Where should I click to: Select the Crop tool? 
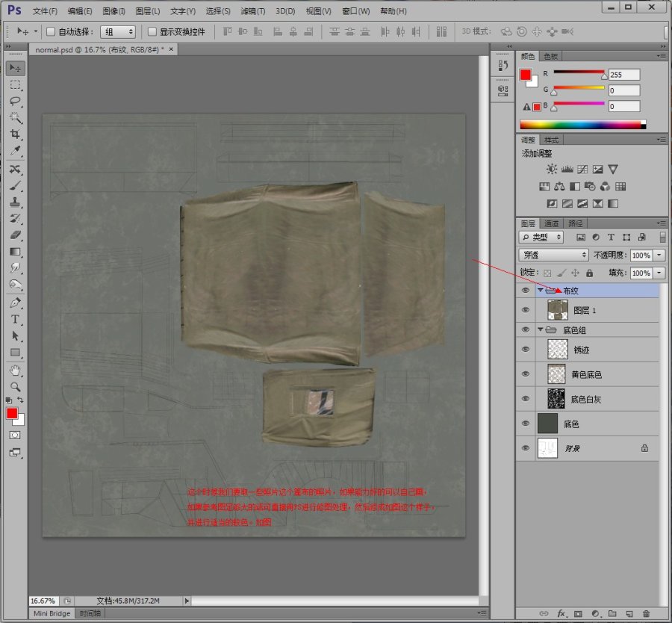point(16,134)
